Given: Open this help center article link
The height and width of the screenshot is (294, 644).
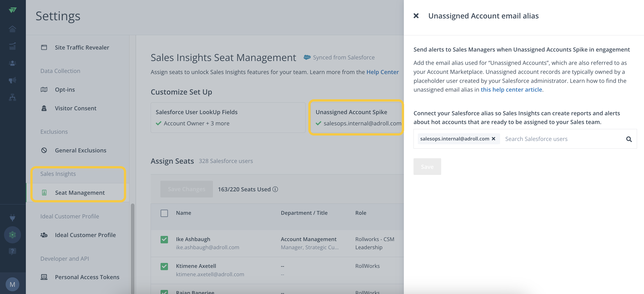Looking at the screenshot, I should click(x=511, y=89).
